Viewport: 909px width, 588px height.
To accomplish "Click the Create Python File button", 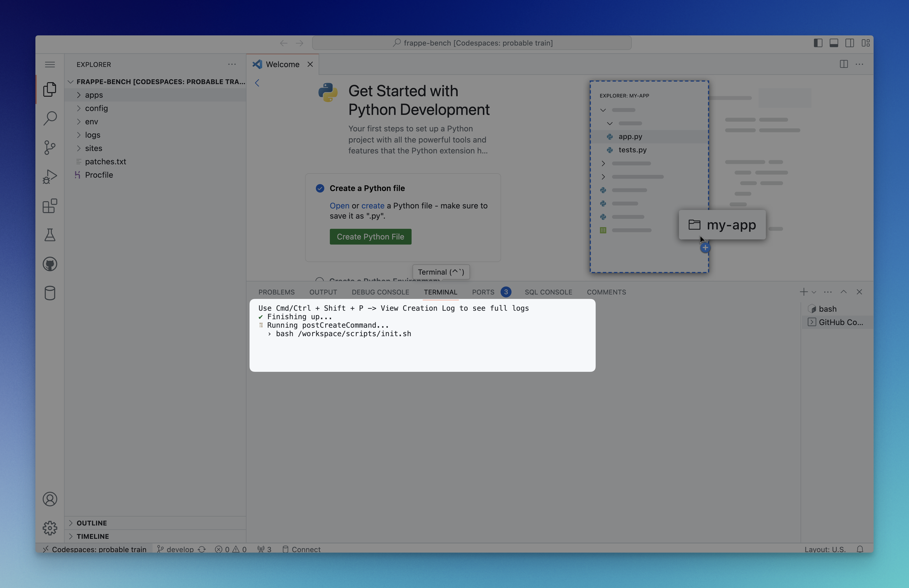I will click(x=371, y=237).
